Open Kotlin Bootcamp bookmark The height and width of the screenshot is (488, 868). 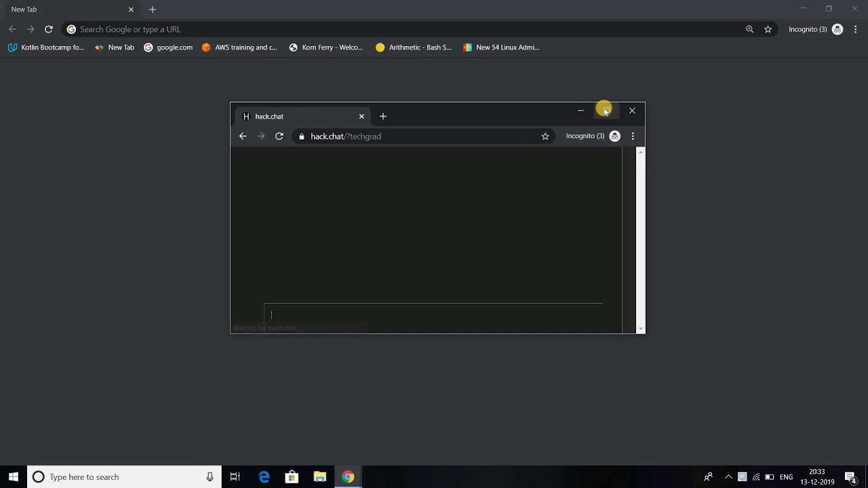pyautogui.click(x=46, y=47)
